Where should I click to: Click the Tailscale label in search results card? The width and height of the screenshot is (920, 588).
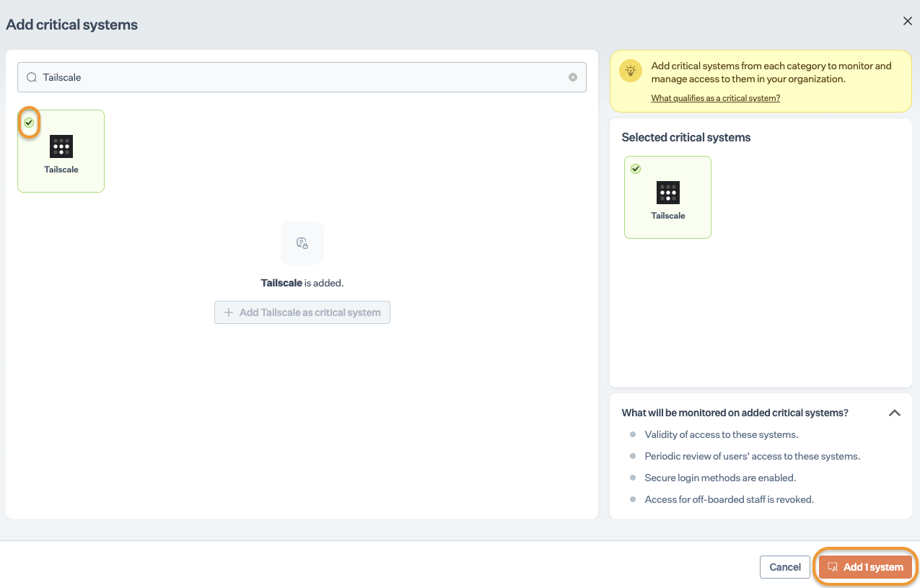tap(61, 170)
